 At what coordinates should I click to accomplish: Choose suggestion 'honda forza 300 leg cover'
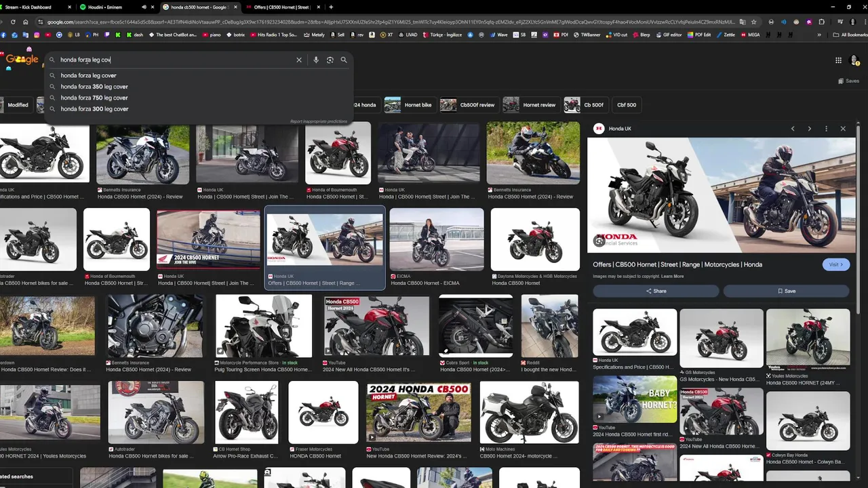pos(198,108)
